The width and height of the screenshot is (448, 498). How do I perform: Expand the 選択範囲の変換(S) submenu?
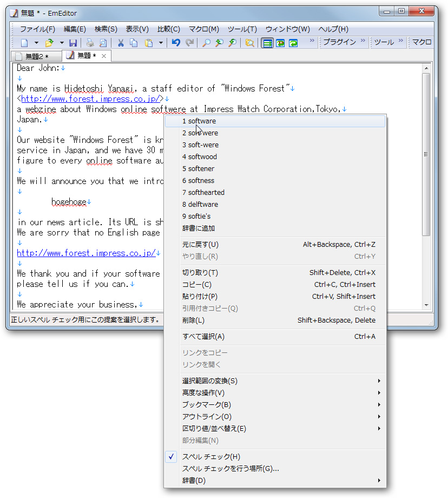point(275,381)
